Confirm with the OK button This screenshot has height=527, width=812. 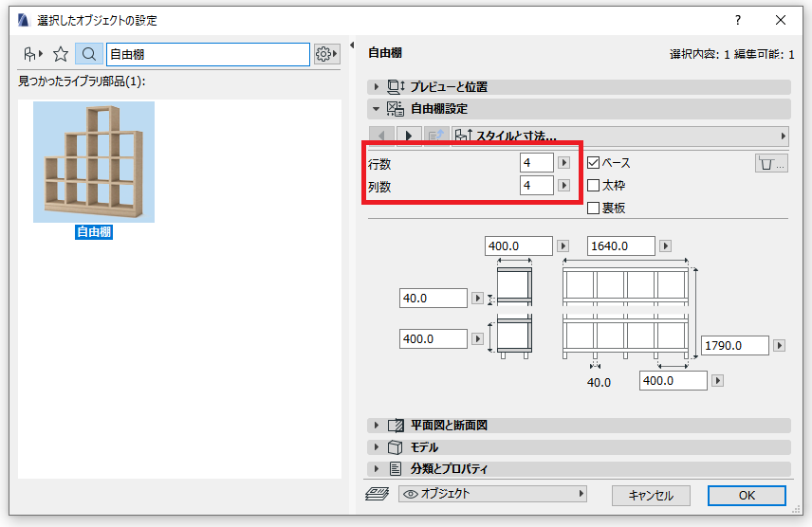747,496
